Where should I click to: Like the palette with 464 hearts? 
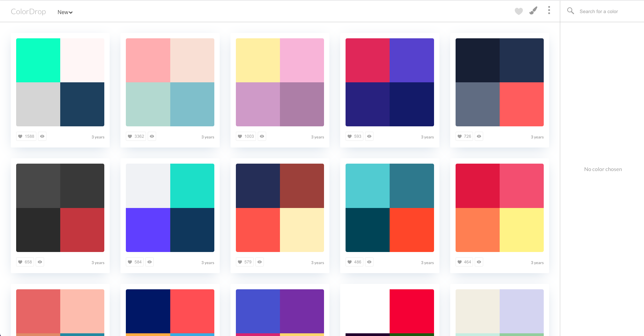click(x=464, y=262)
